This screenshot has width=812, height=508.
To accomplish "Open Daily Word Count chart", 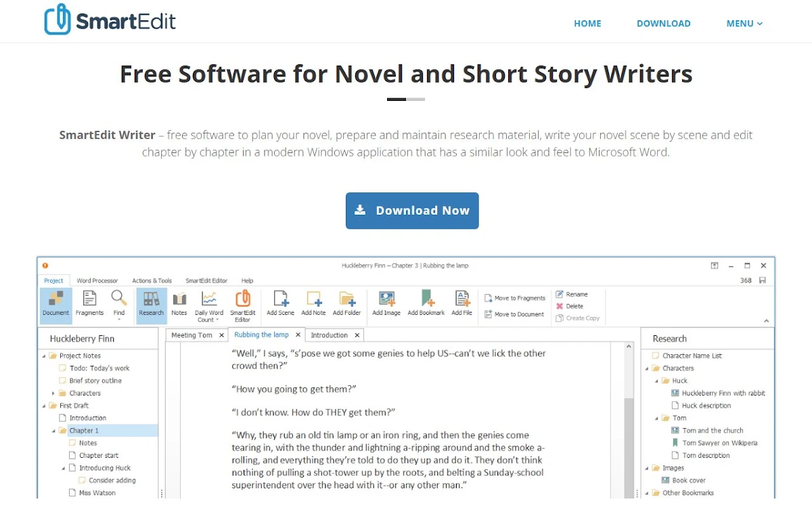I will (209, 305).
